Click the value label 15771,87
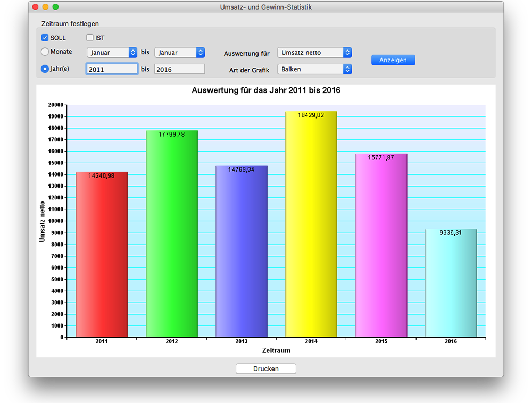532x403 pixels. [x=381, y=157]
